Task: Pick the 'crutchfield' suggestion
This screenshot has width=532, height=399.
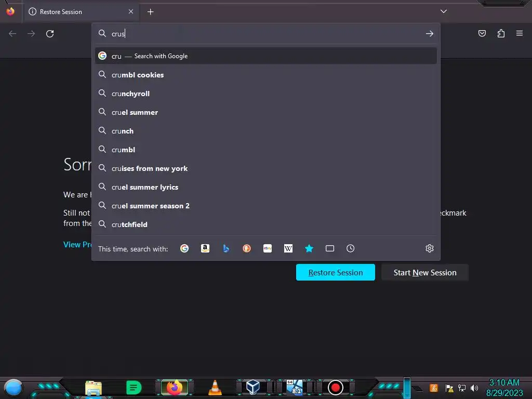Action: pos(266,224)
